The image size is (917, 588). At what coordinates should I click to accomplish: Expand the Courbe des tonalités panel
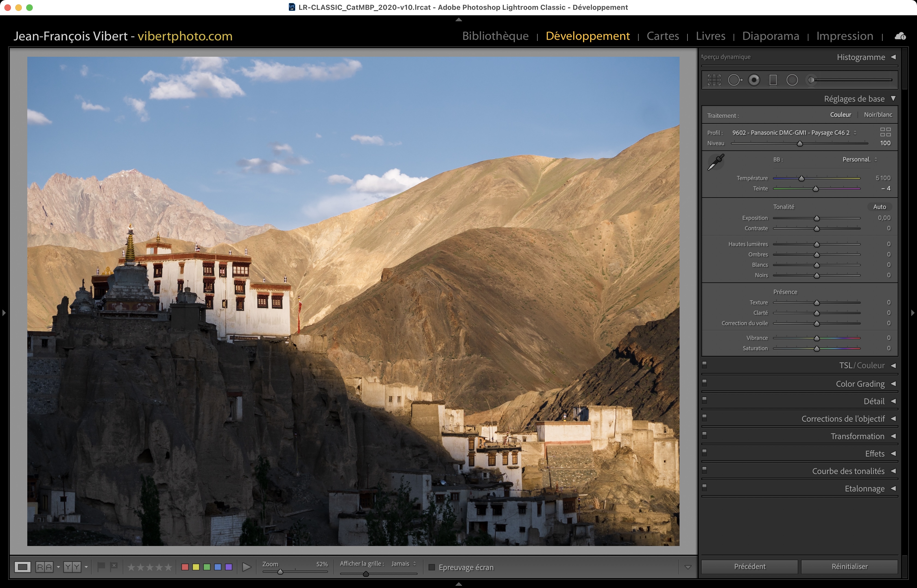pyautogui.click(x=848, y=471)
